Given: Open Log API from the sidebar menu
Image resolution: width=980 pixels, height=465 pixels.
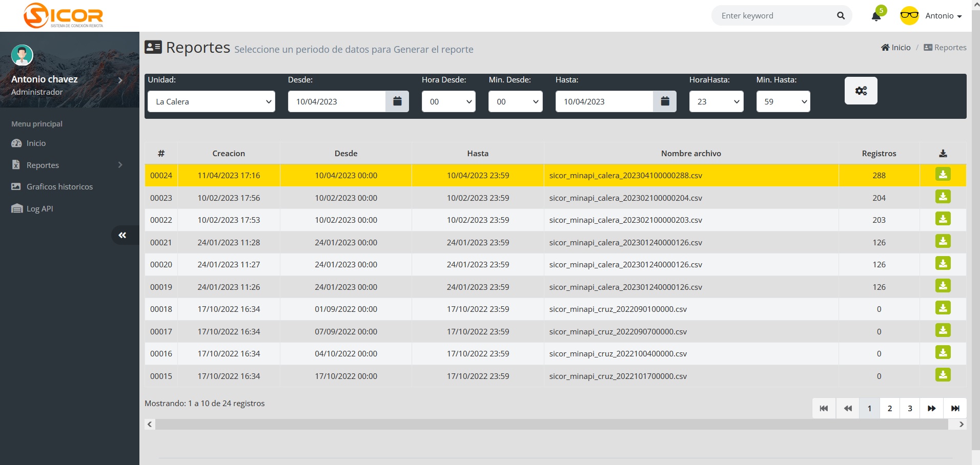Looking at the screenshot, I should click(x=39, y=209).
